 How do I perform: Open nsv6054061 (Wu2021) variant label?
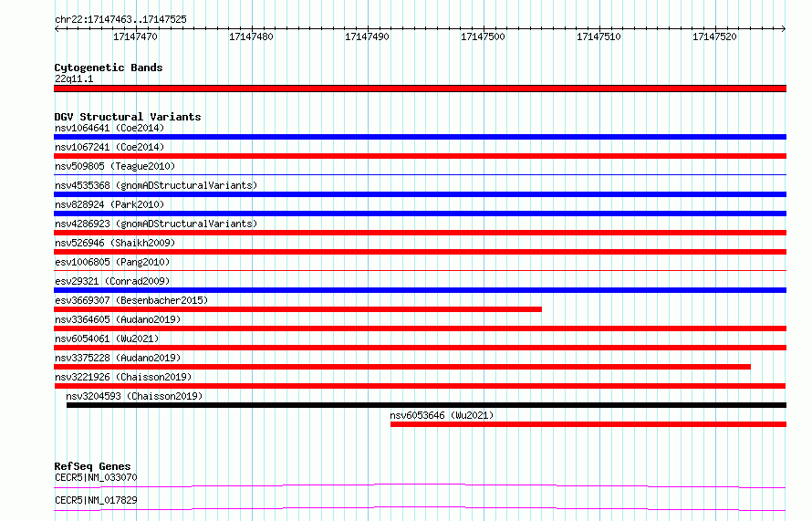pyautogui.click(x=107, y=339)
